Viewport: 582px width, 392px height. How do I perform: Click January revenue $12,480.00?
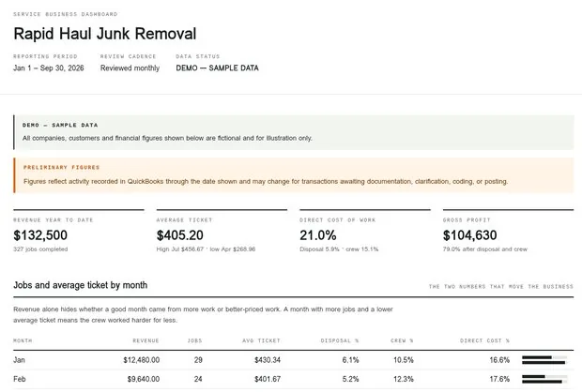[x=142, y=360]
